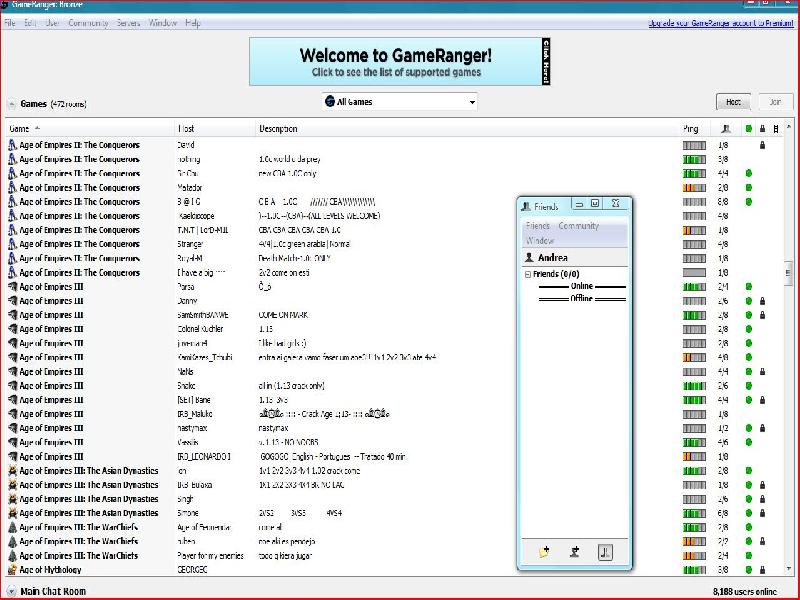Click the description 'nastymax'
The image size is (800, 600).
(x=273, y=428)
